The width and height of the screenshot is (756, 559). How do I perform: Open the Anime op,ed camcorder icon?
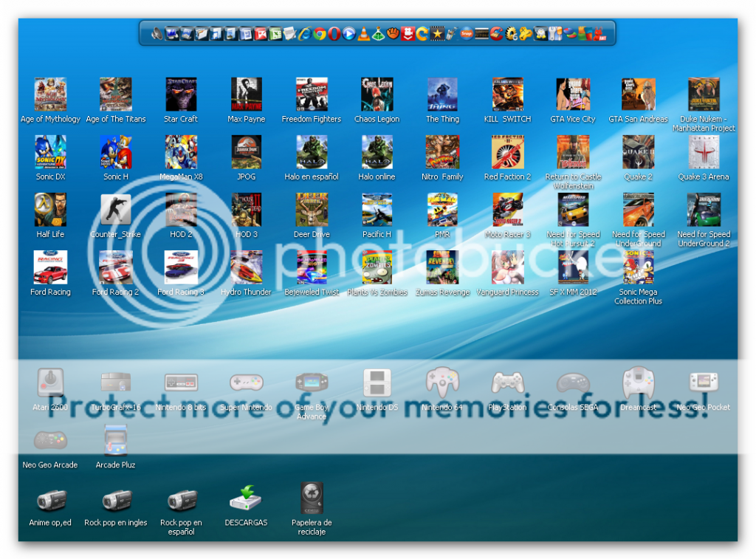(51, 500)
